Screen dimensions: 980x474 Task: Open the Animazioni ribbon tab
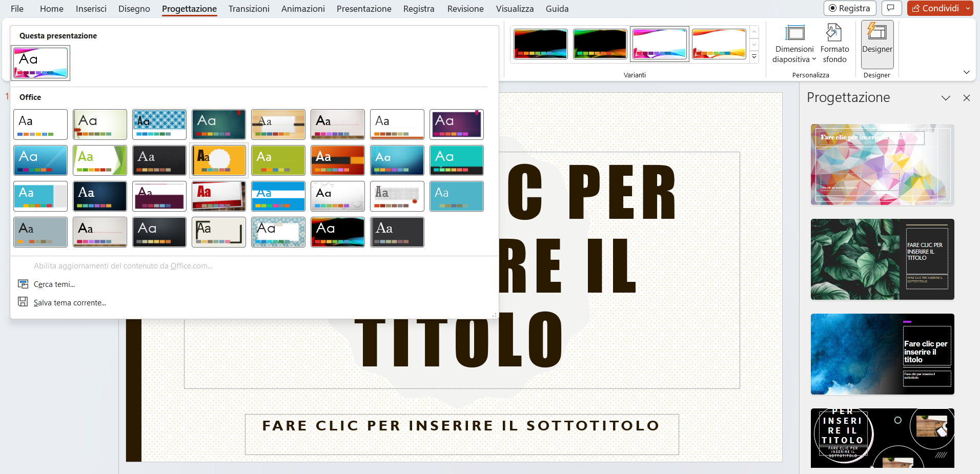pos(302,9)
